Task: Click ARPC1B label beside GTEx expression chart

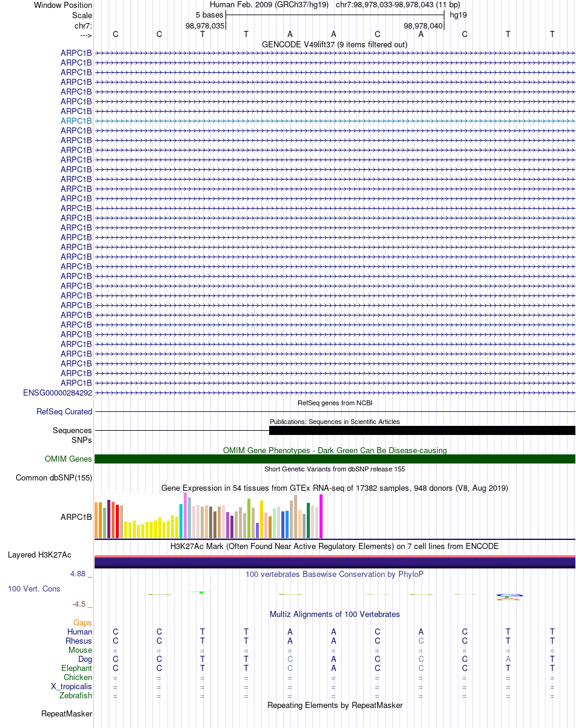Action: coord(76,517)
